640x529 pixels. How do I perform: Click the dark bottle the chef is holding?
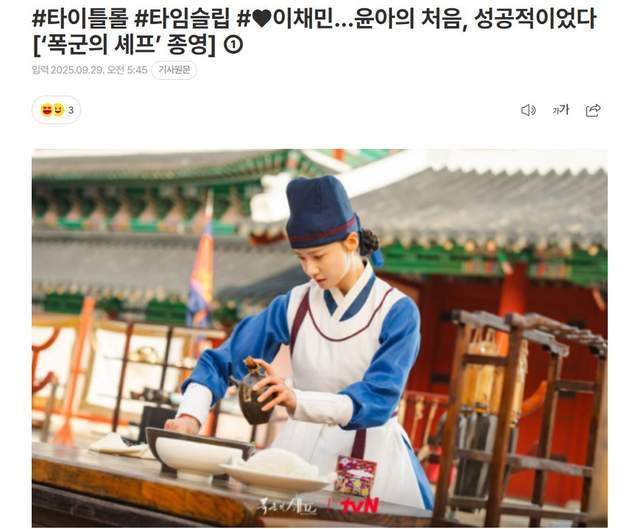[x=255, y=392]
